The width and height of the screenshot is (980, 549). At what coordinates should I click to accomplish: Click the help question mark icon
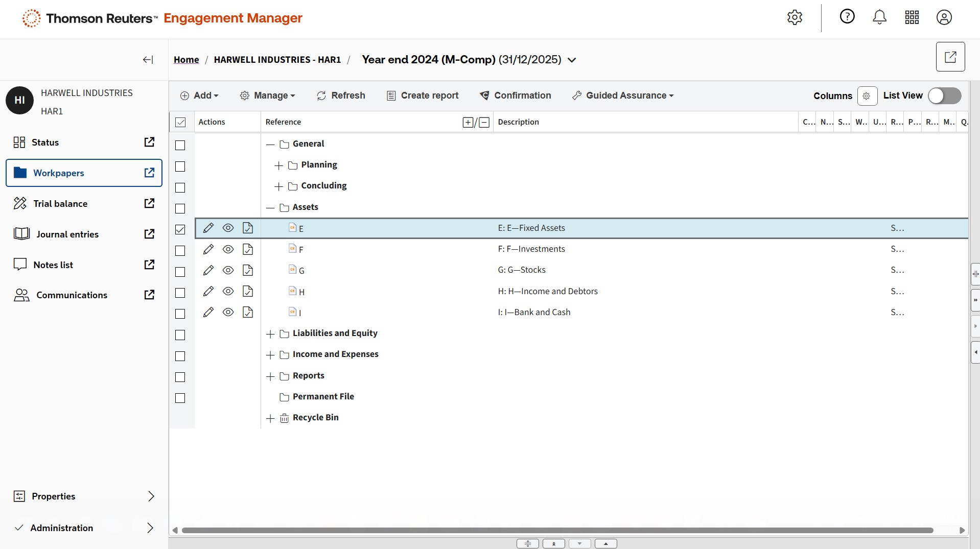[x=847, y=17]
